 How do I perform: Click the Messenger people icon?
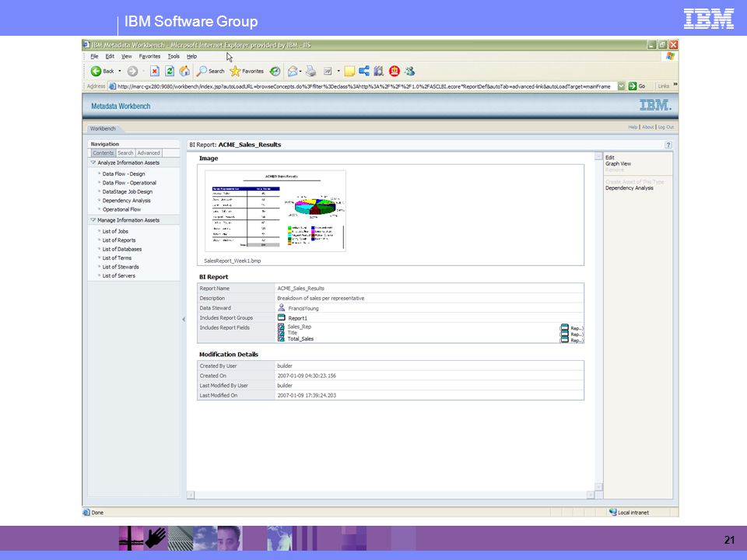pos(409,71)
